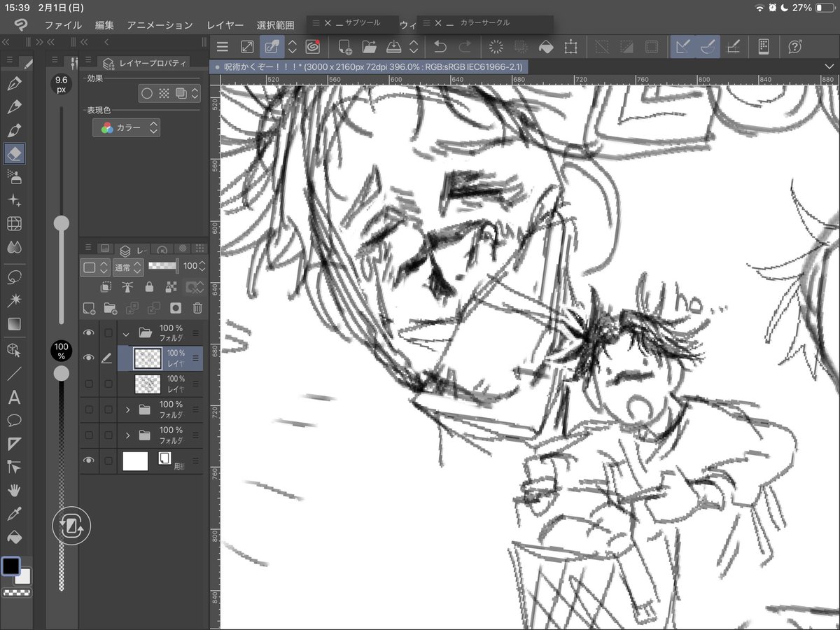Toggle Lock layer padlock icon
The height and width of the screenshot is (630, 840).
pos(149,287)
